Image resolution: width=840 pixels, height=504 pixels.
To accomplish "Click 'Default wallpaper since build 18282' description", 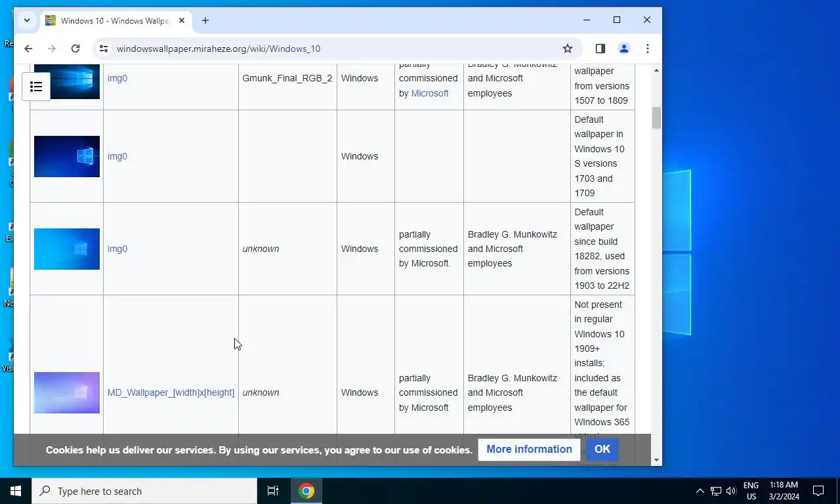I will click(x=602, y=249).
